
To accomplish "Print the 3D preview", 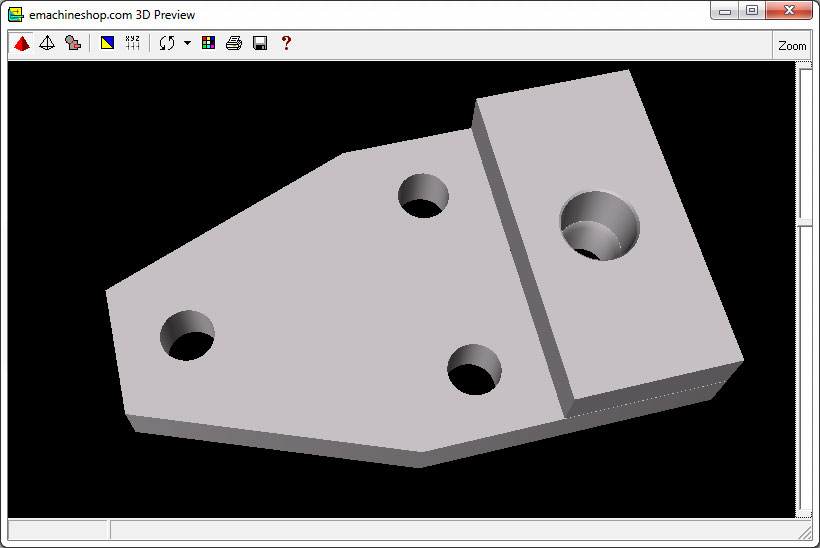I will pos(234,43).
